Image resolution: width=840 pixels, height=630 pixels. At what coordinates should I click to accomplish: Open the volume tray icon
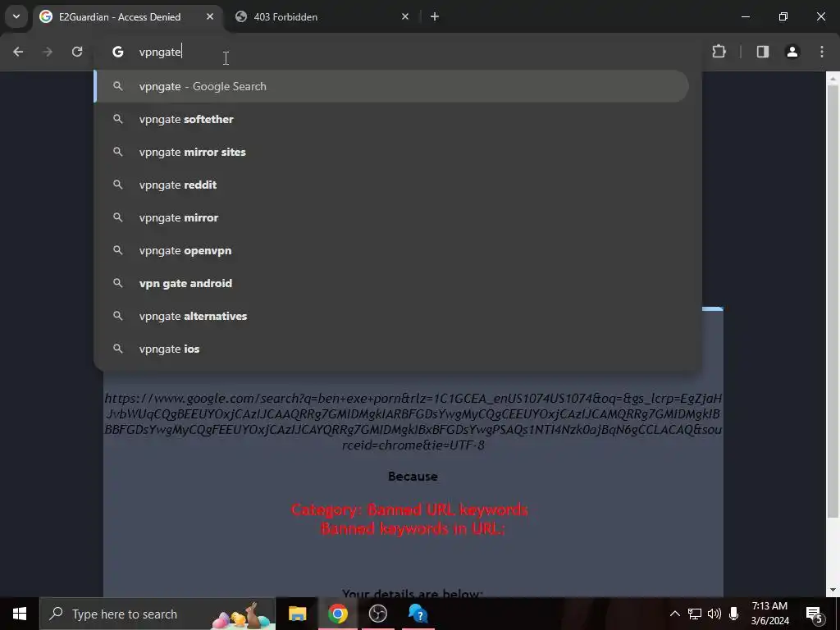point(714,614)
